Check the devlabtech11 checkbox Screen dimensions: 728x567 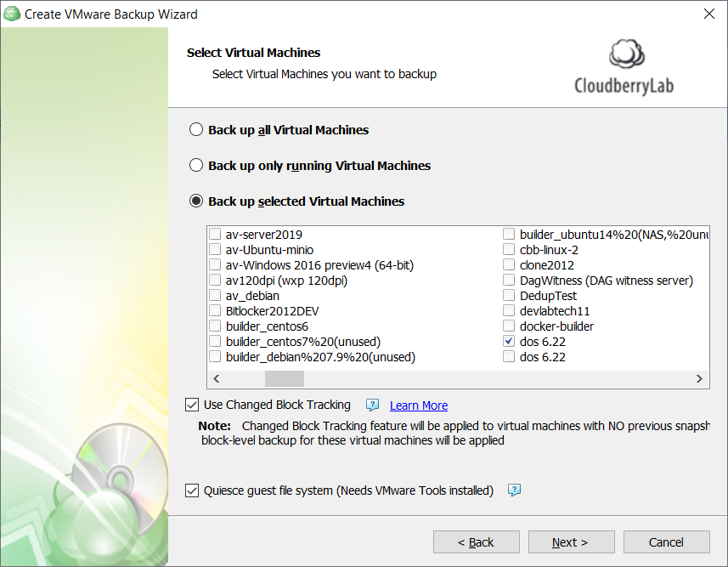point(509,310)
